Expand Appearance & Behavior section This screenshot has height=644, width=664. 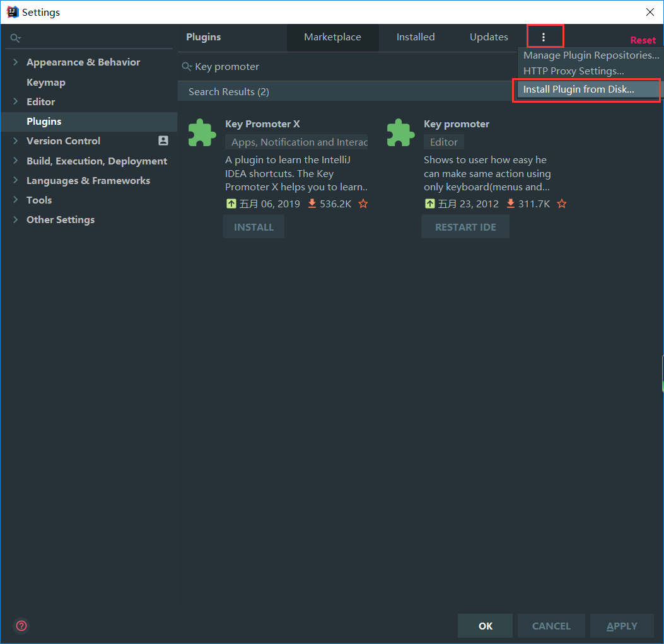click(x=16, y=62)
